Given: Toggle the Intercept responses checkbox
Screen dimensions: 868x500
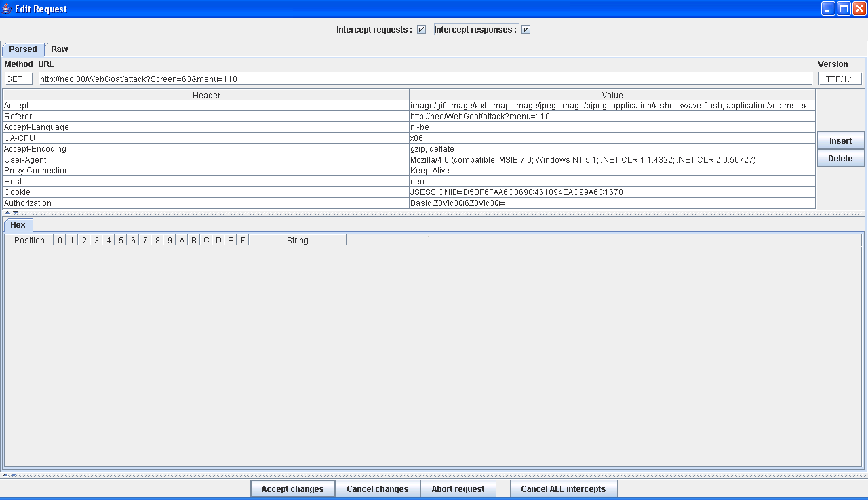Looking at the screenshot, I should [526, 30].
